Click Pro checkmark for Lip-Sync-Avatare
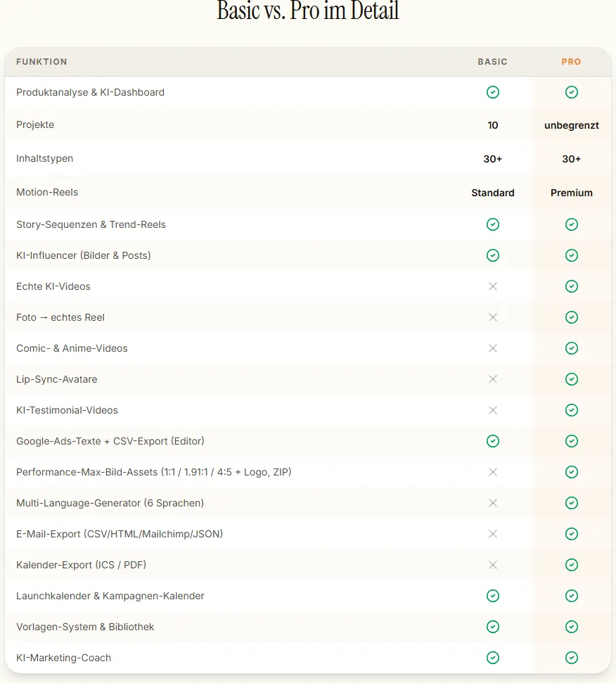The width and height of the screenshot is (616, 683). pyautogui.click(x=572, y=379)
